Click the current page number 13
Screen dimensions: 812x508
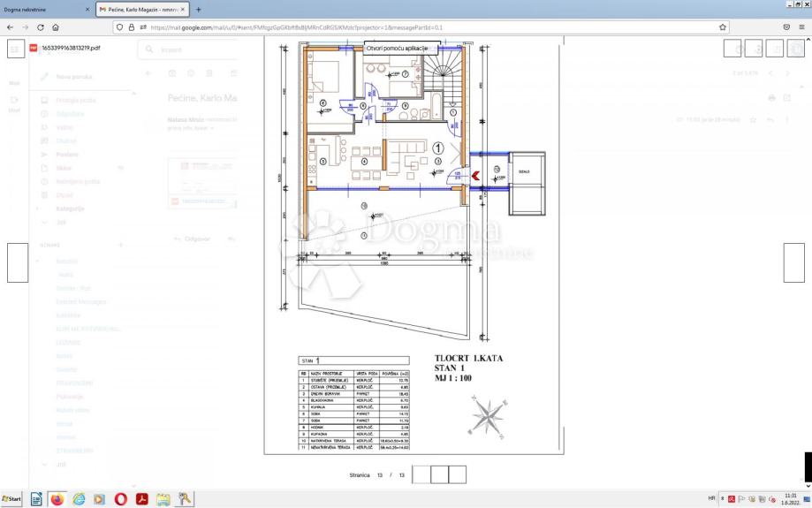[379, 474]
